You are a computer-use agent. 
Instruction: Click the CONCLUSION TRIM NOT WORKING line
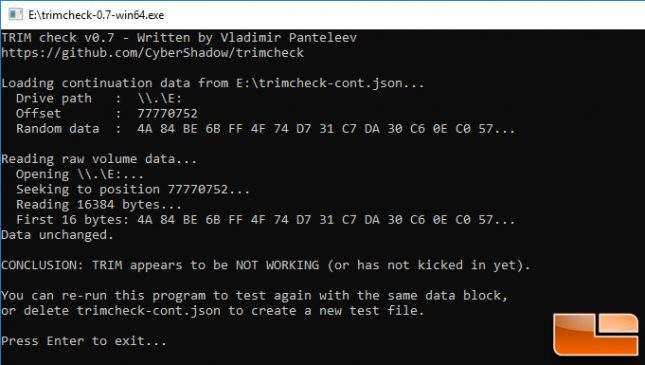pyautogui.click(x=266, y=265)
